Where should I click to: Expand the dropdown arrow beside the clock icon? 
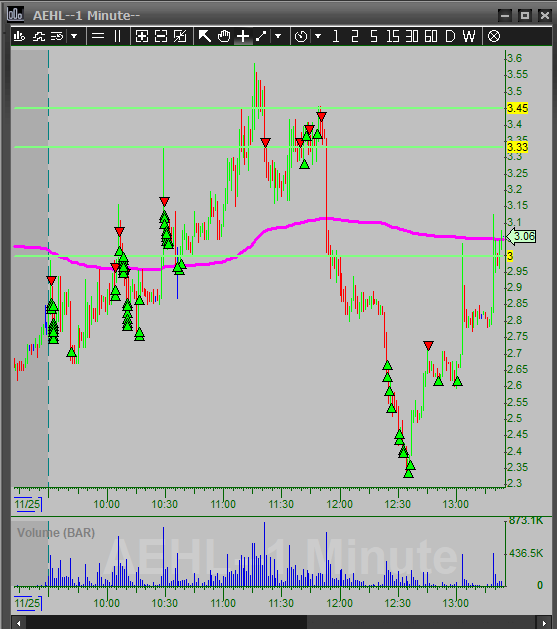[x=318, y=37]
